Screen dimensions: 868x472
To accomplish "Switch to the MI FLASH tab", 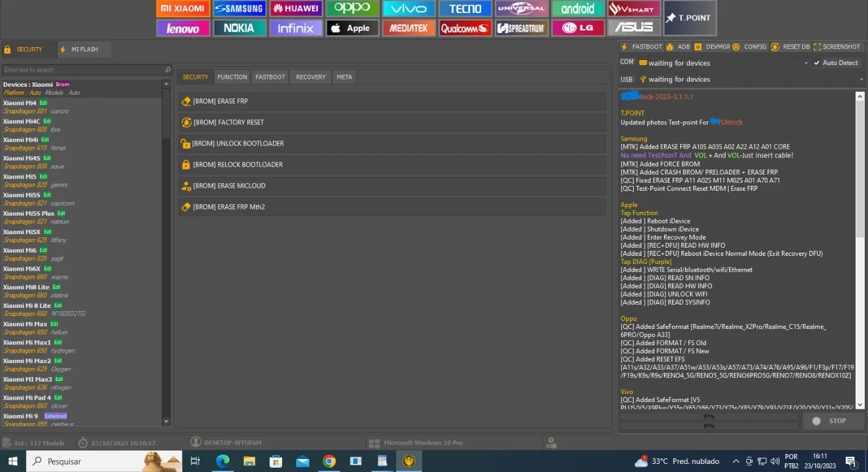I will pos(84,50).
